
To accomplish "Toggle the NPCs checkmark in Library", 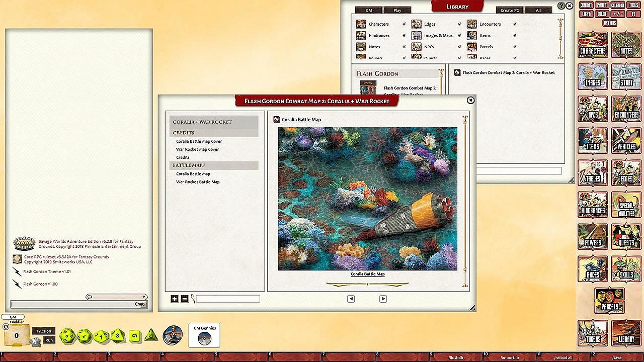I will (459, 47).
